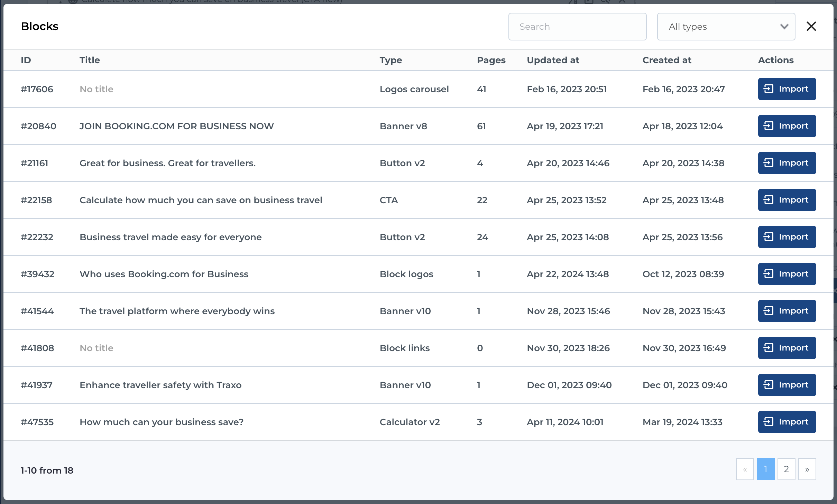Go to the previous pages arrow in pagination

(x=745, y=469)
